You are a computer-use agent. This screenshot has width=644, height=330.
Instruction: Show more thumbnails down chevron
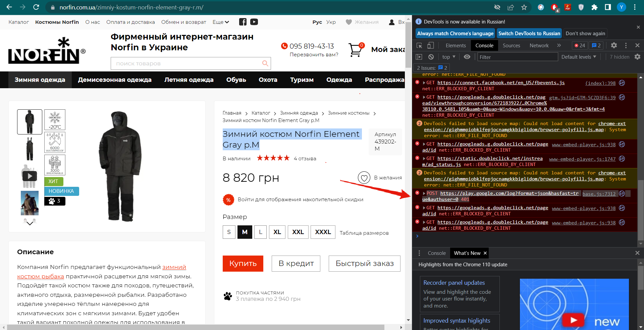30,223
